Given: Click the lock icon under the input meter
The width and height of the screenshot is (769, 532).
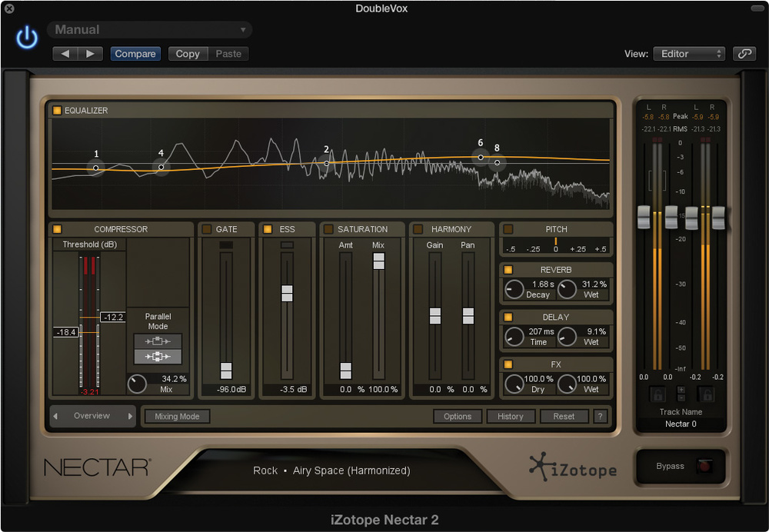Looking at the screenshot, I should [657, 394].
